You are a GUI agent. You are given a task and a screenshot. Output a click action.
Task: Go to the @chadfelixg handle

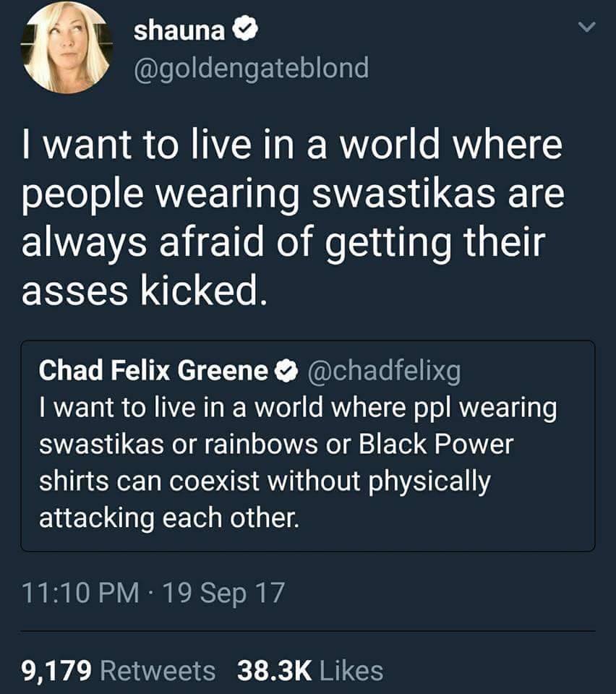tap(384, 370)
